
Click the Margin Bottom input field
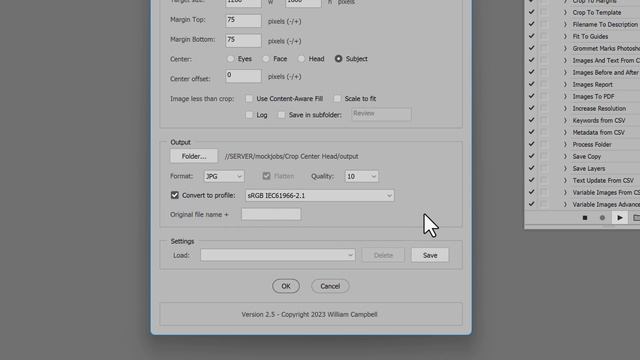(243, 40)
